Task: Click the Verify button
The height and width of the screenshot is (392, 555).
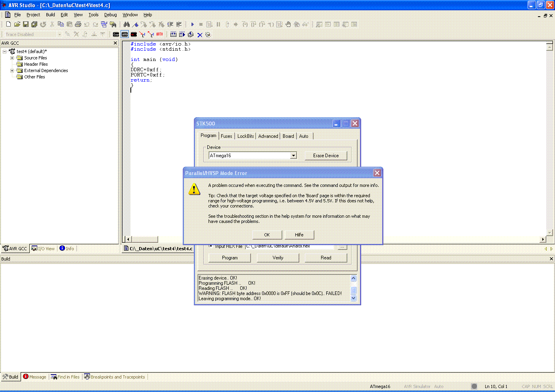Action: (278, 258)
